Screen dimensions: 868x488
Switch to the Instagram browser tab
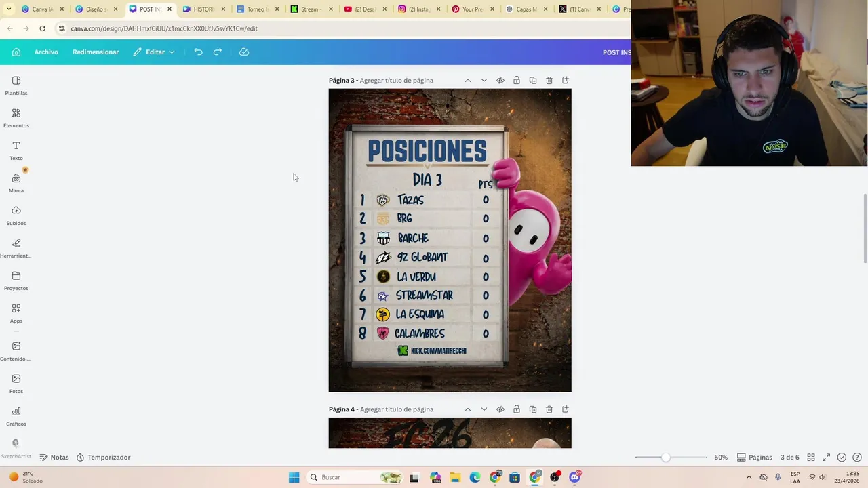(418, 9)
